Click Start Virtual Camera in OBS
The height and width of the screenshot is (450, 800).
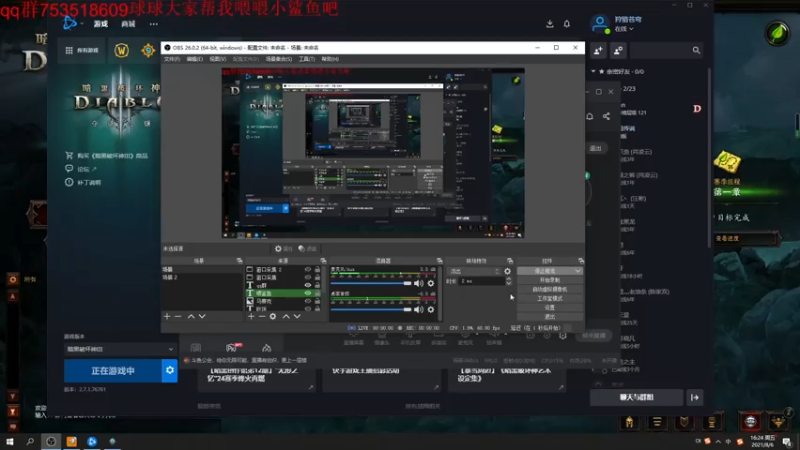(549, 289)
